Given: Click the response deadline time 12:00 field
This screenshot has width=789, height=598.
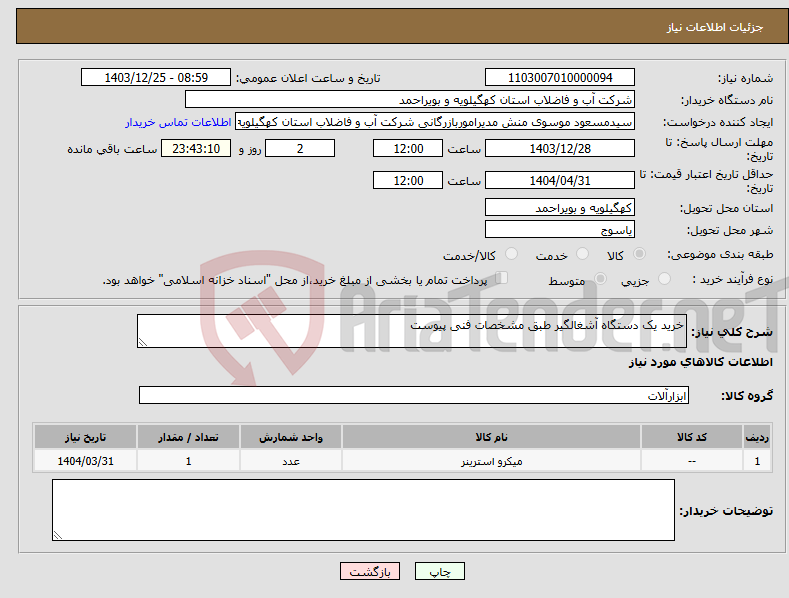Looking at the screenshot, I should click(x=408, y=148).
